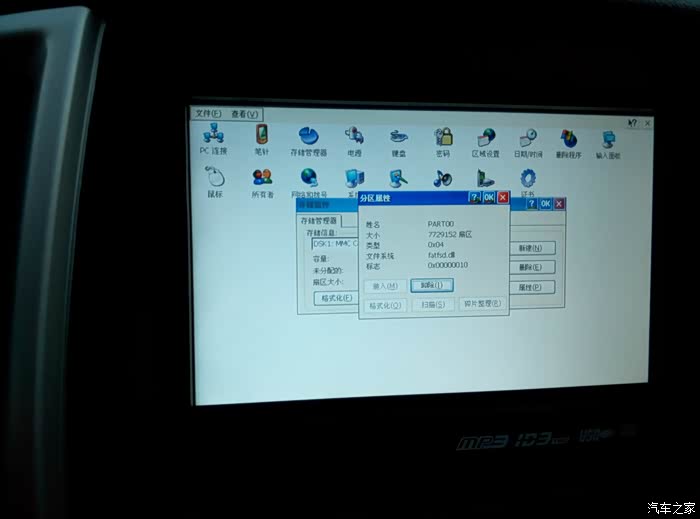Click OK in the 分区属性 title bar
The image size is (700, 519).
click(x=489, y=198)
